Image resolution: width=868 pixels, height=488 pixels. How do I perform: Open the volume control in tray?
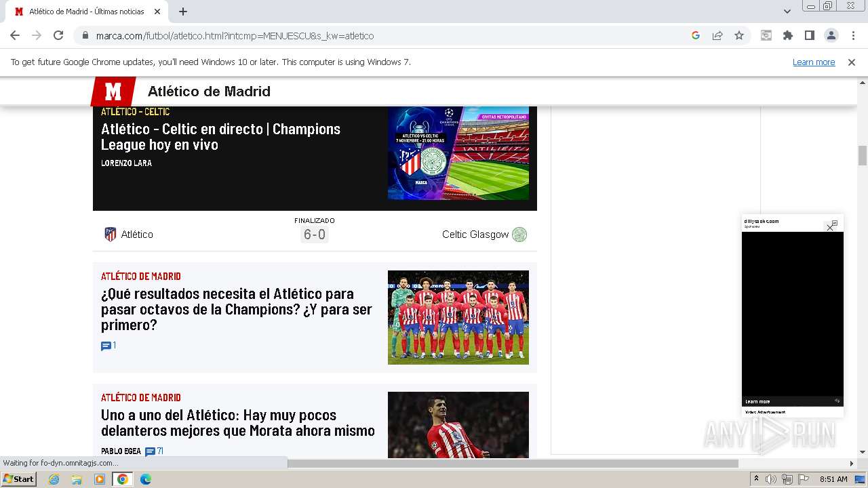point(771,479)
